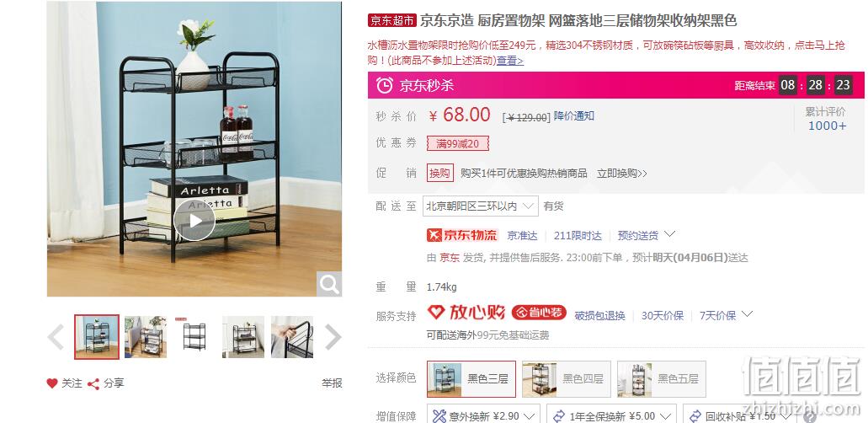868x423 pixels.
Task: Select the 黑色四层 color option
Action: (567, 379)
